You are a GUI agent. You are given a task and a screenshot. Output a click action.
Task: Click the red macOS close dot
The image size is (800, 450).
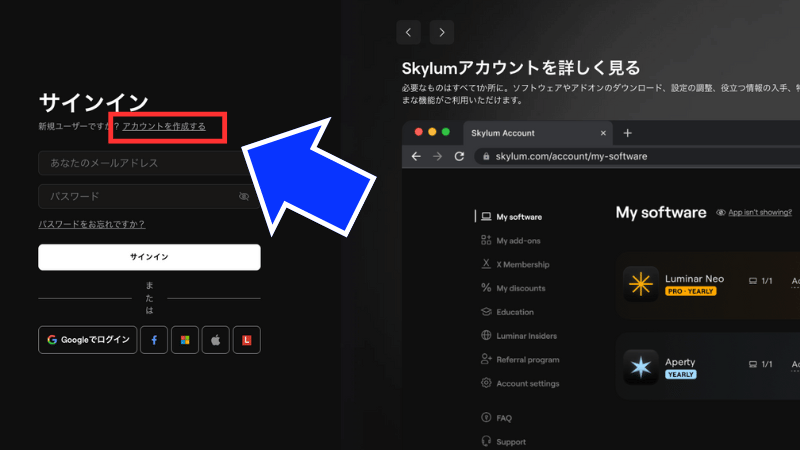click(x=419, y=132)
